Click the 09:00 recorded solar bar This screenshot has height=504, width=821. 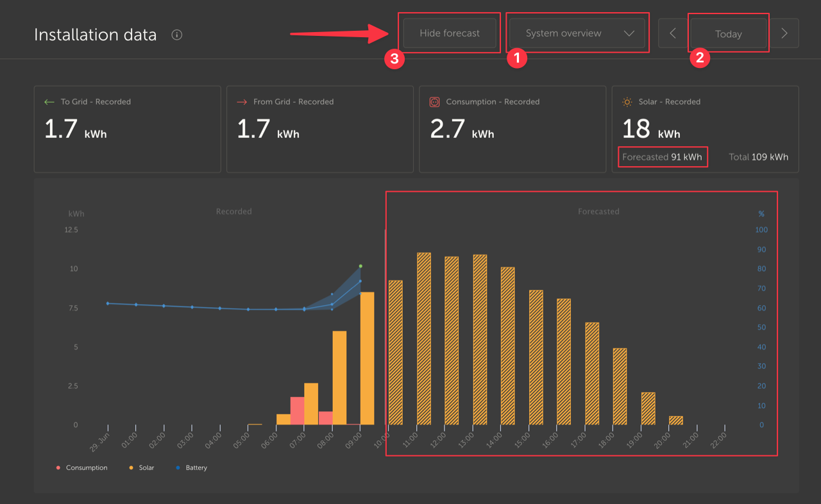point(367,359)
